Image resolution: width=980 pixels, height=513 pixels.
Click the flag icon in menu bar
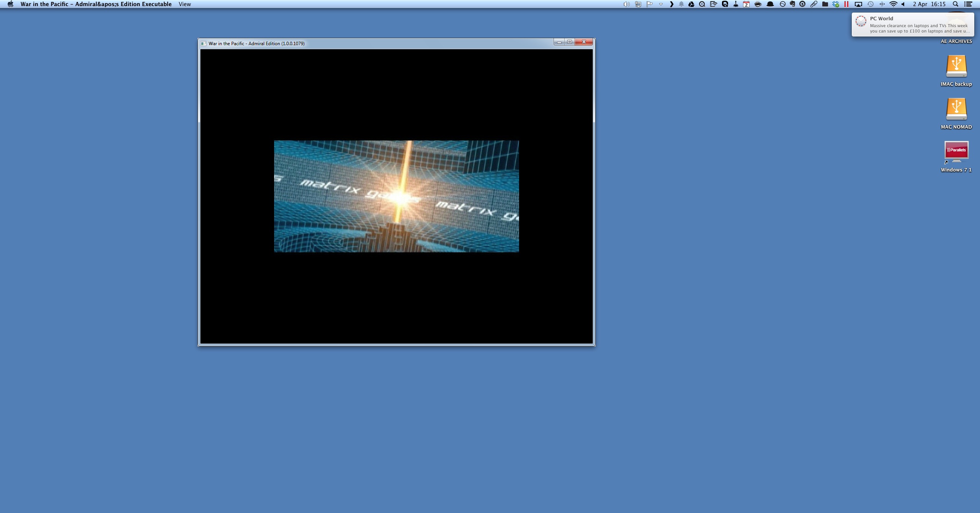pyautogui.click(x=650, y=4)
